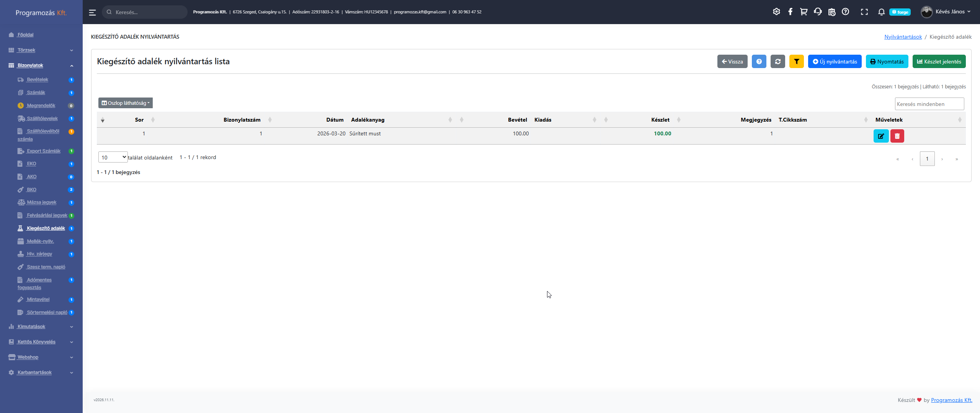This screenshot has height=413, width=980.
Task: Open the Facebook icon in top bar
Action: [790, 12]
